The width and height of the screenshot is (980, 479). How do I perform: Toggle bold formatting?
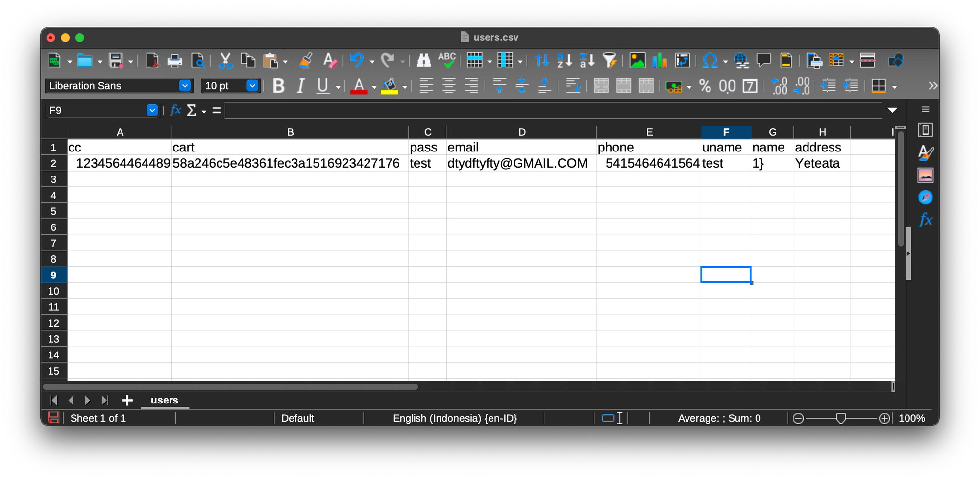pyautogui.click(x=278, y=86)
